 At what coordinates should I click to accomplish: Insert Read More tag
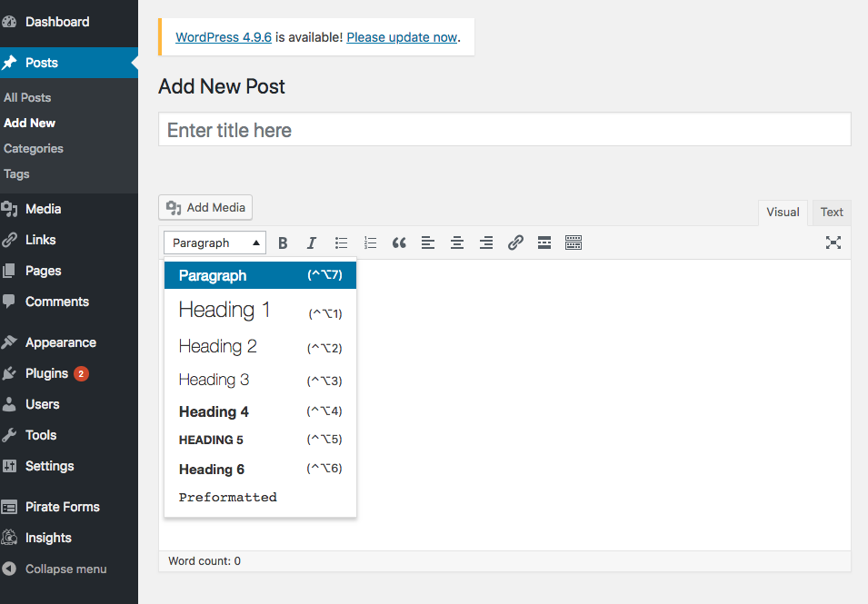click(544, 243)
